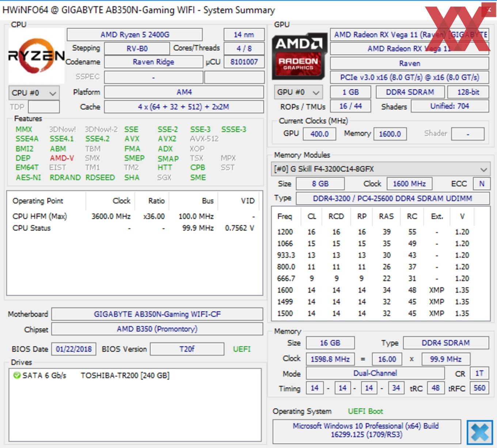Viewport: 497px width, 448px height.
Task: Select the 1600 XMP row in timing table
Action: click(x=380, y=290)
